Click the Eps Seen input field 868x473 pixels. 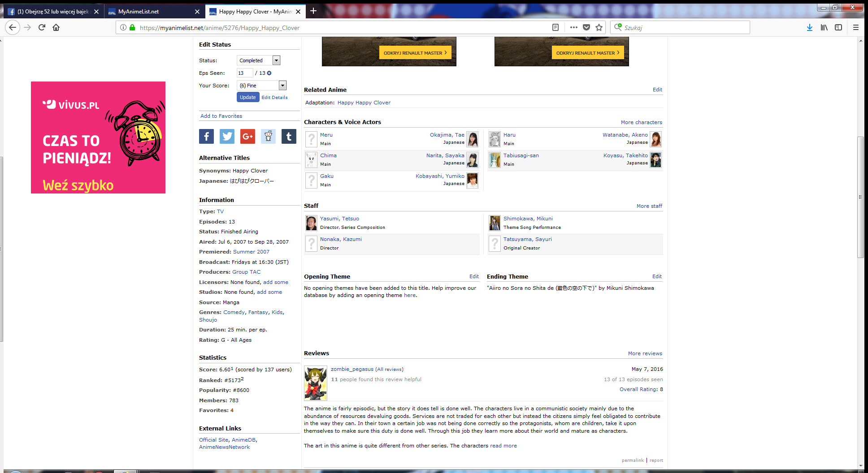tap(245, 73)
